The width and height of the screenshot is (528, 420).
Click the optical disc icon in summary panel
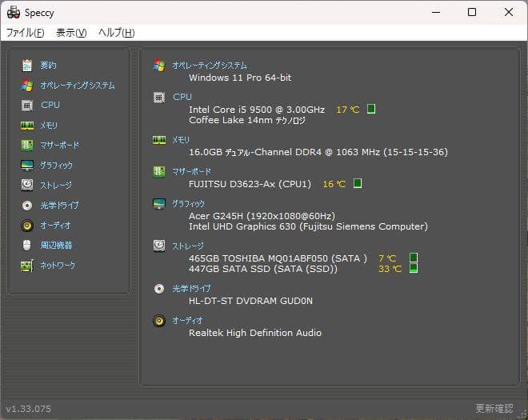click(159, 289)
